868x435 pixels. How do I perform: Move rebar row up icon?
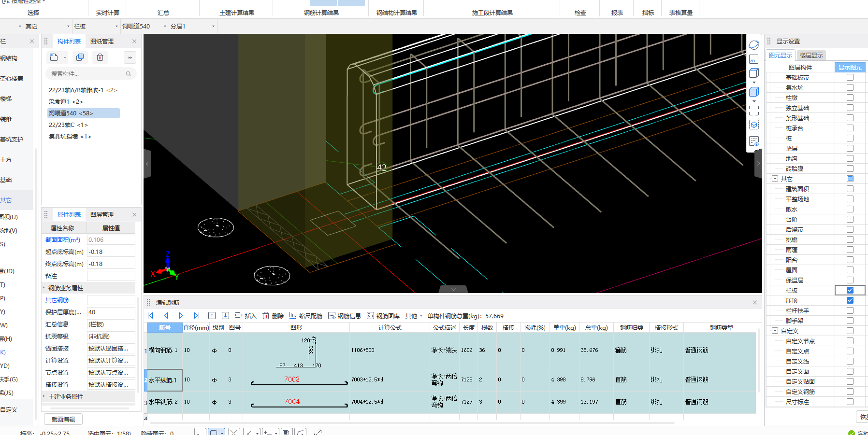point(212,316)
